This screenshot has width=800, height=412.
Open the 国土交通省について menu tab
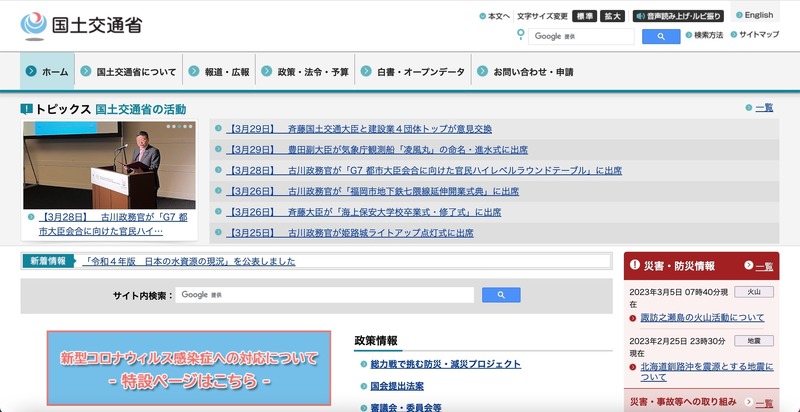130,72
